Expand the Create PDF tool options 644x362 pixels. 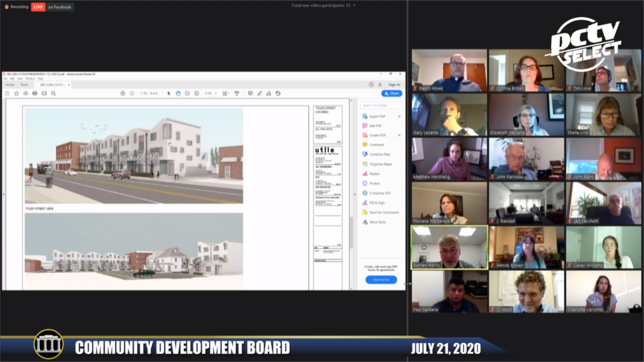[399, 135]
